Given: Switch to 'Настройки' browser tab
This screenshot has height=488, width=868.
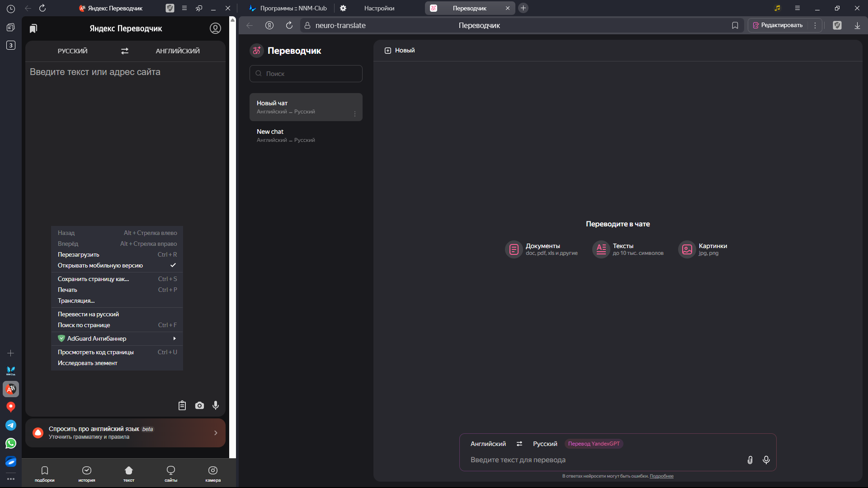Looking at the screenshot, I should 379,8.
